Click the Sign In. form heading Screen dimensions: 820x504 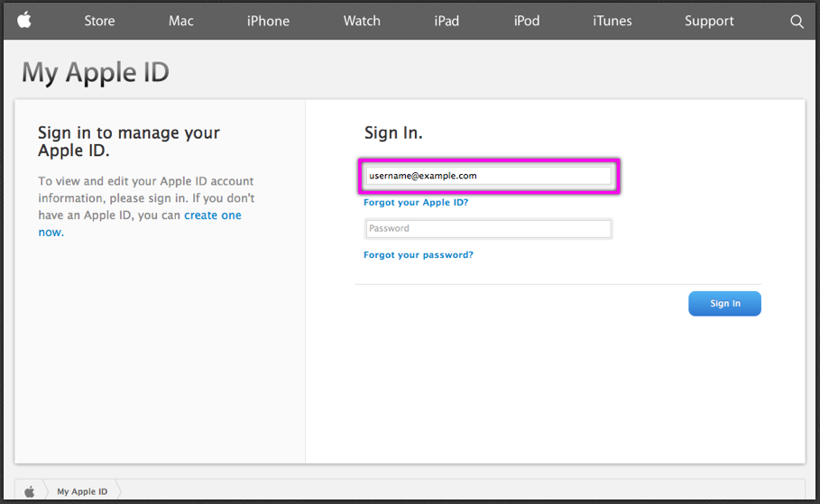click(x=393, y=133)
